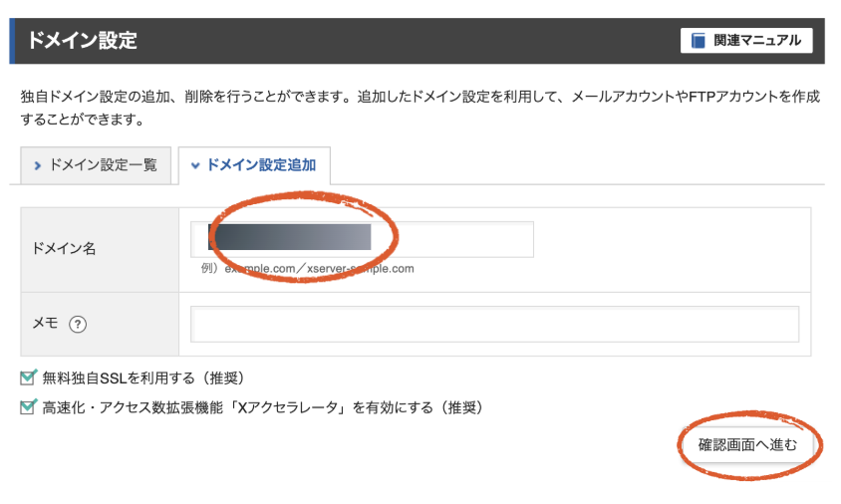The image size is (841, 504).
Task: Click the メモ row label text
Action: [46, 324]
